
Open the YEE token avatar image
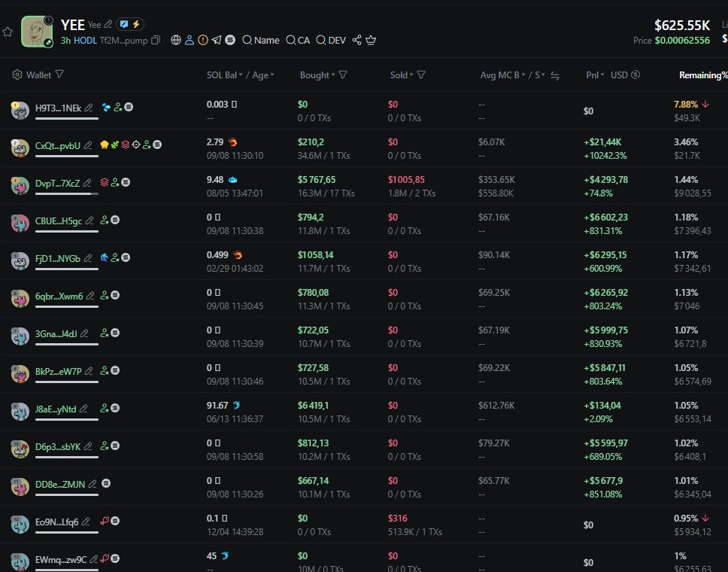37,31
